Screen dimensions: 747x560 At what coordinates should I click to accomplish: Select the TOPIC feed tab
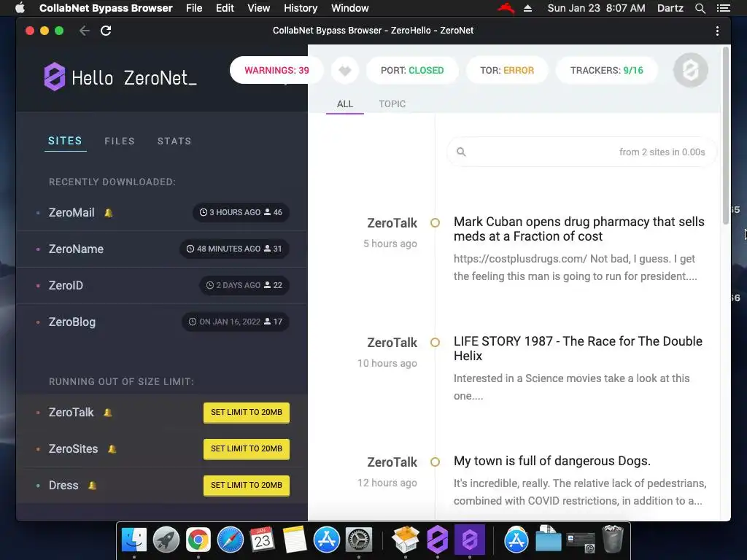(392, 104)
